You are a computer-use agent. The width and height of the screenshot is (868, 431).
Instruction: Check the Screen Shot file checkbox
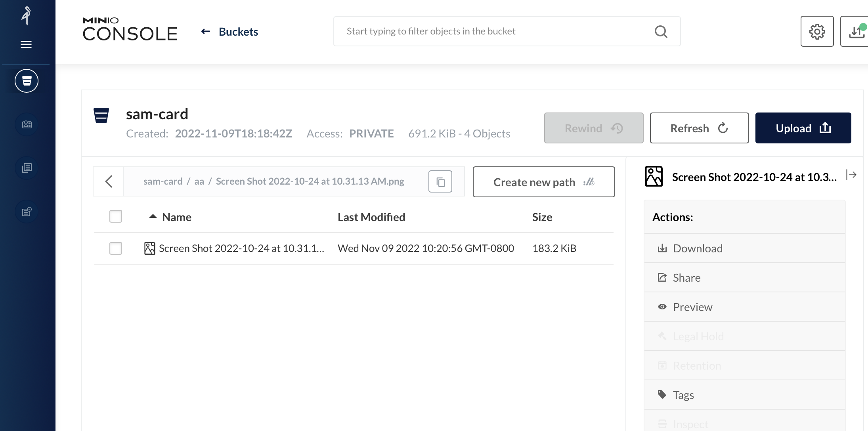[116, 248]
